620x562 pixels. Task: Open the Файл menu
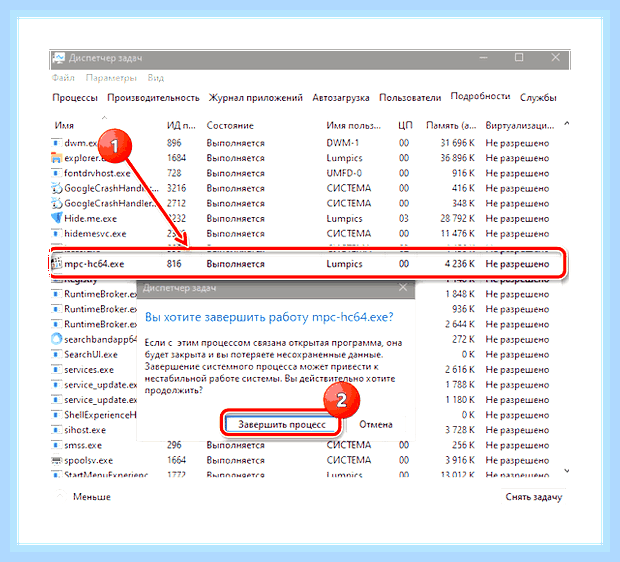[x=63, y=78]
